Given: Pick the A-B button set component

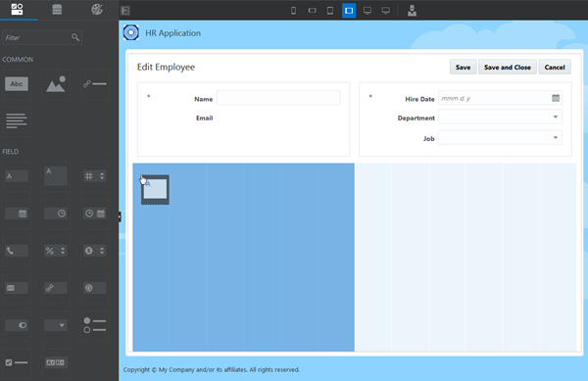Looking at the screenshot, I should 56,362.
